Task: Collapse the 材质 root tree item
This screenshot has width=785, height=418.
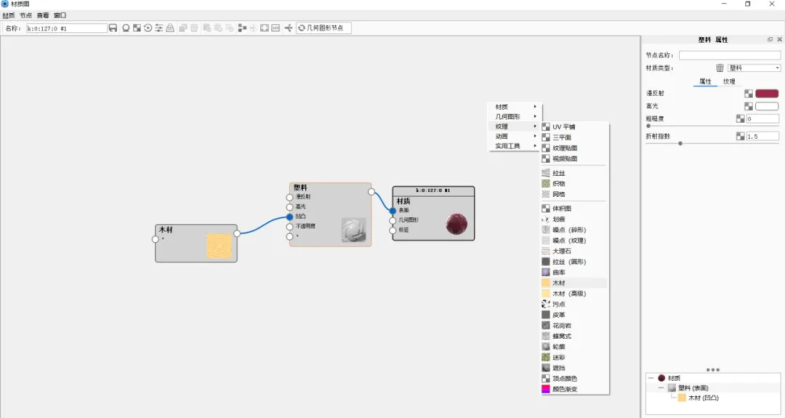Action: [650, 378]
